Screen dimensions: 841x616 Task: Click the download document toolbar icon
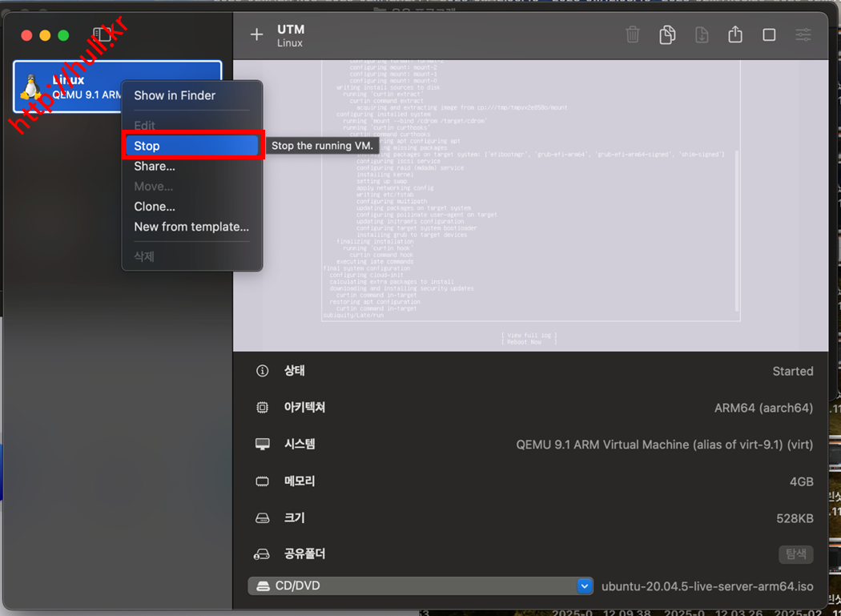point(702,35)
